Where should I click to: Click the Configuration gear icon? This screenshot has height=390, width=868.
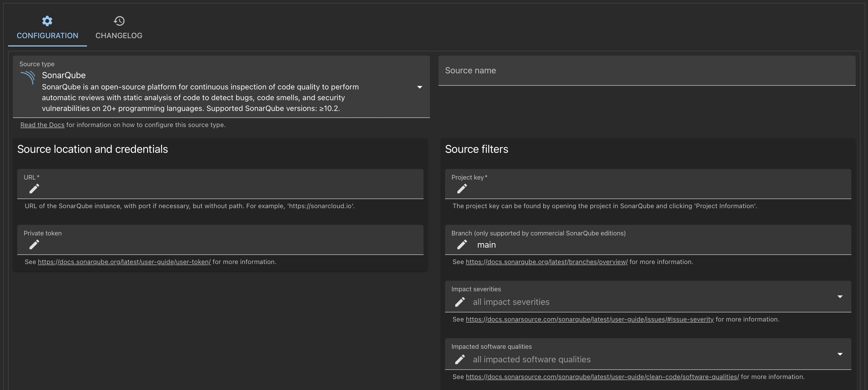[x=47, y=21]
